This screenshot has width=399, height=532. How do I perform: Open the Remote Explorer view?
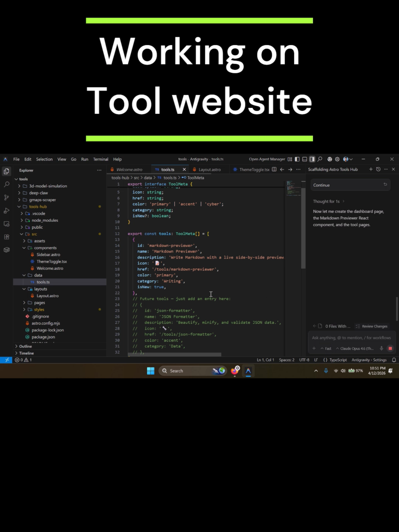coord(7,224)
